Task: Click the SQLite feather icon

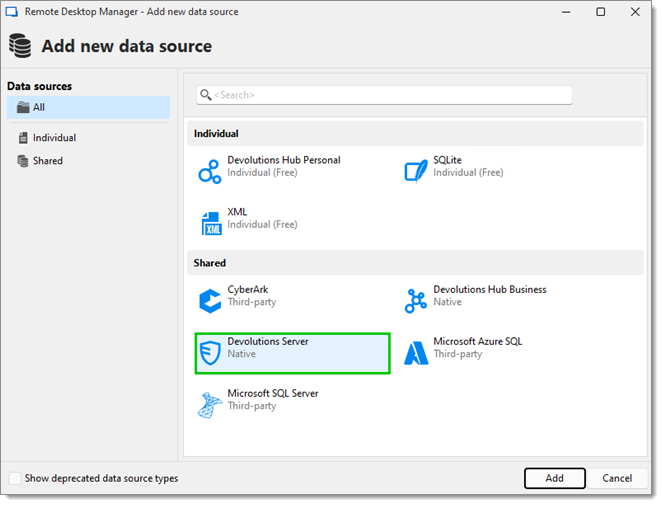Action: pos(416,171)
